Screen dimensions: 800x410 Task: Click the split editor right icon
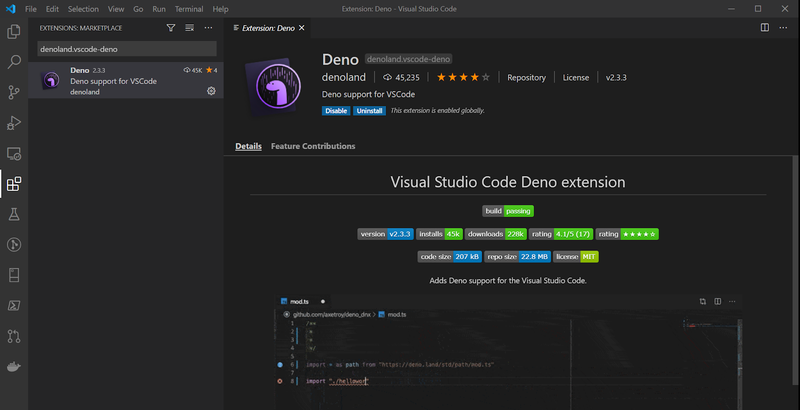tap(765, 29)
